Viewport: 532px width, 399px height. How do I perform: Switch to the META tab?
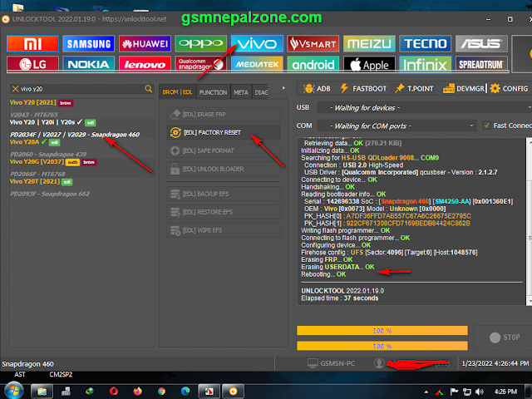[x=241, y=92]
